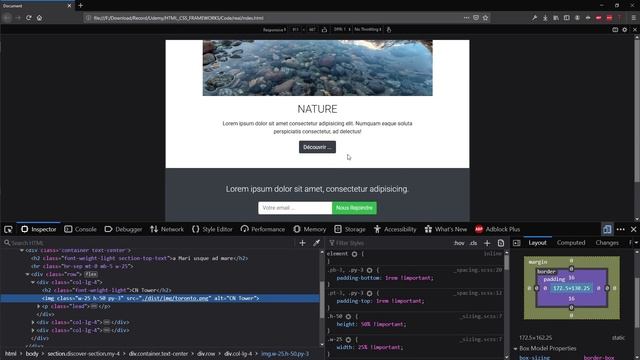
Task: Click the Search HTML field
Action: [149, 243]
